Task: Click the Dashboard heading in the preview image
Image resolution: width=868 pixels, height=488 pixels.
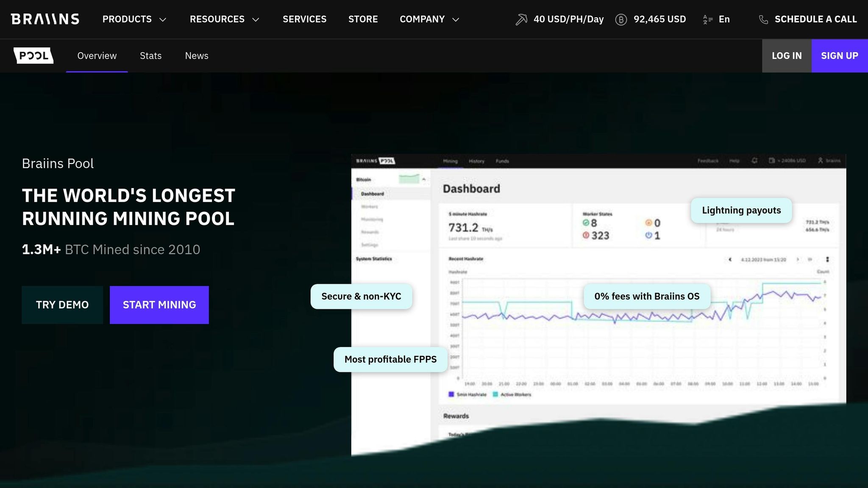Action: 471,189
